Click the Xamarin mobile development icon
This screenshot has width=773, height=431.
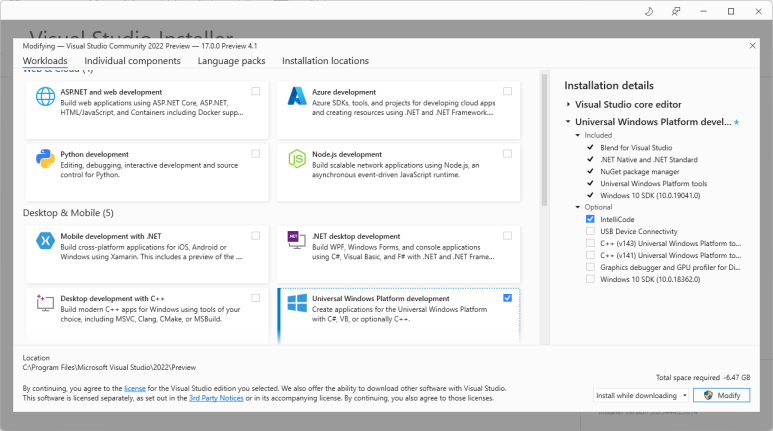(x=45, y=241)
